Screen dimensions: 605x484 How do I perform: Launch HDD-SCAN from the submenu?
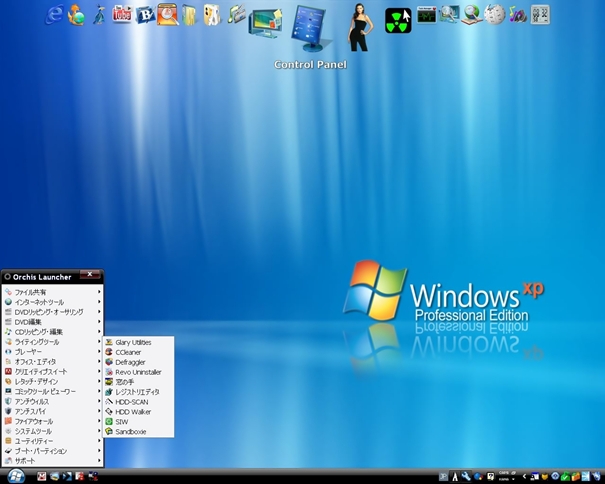point(138,402)
